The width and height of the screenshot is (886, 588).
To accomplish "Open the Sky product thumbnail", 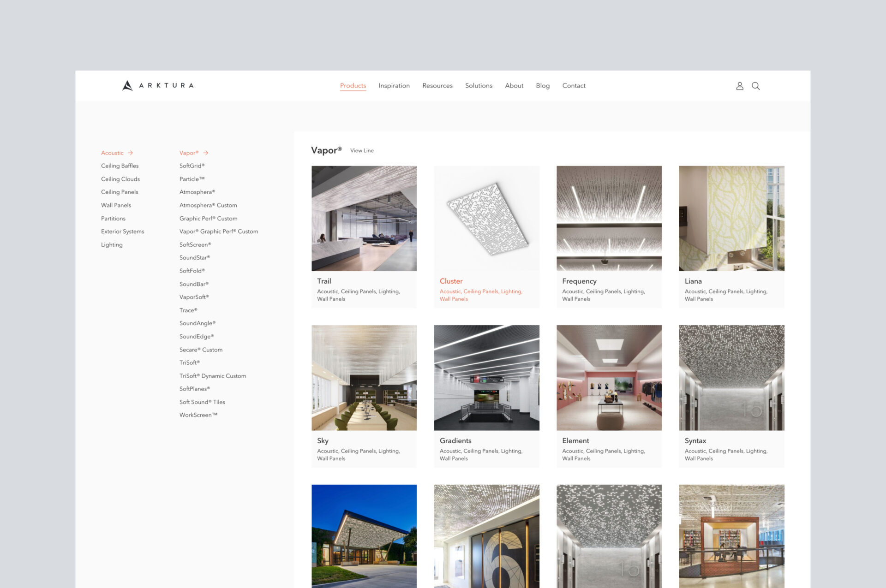I will [x=364, y=378].
